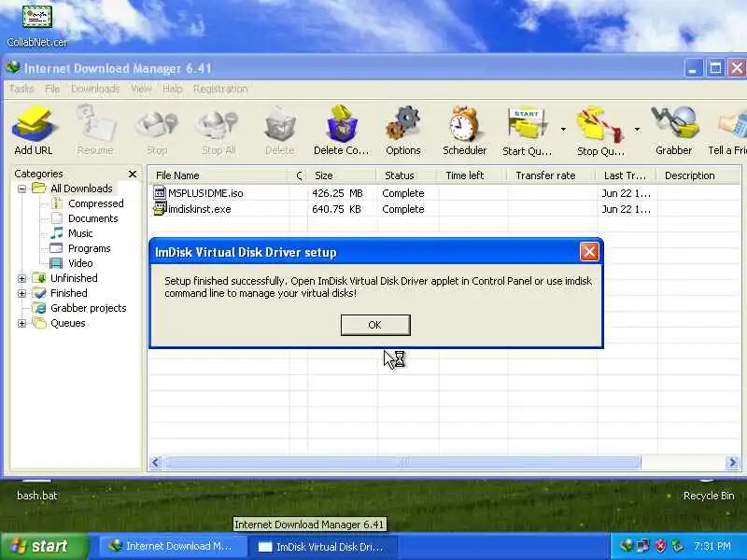Viewport: 747px width, 560px height.
Task: Click the Unfinished folder icon
Action: [x=39, y=278]
